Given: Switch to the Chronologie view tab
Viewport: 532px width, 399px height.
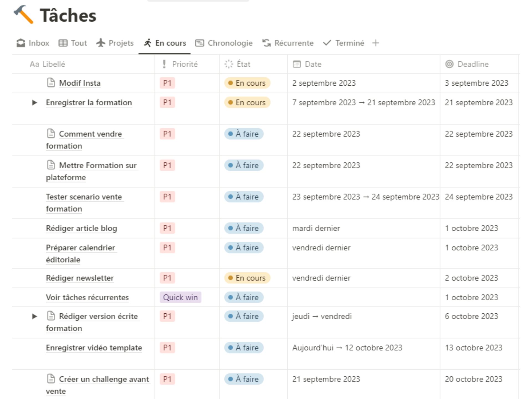Looking at the screenshot, I should 224,43.
